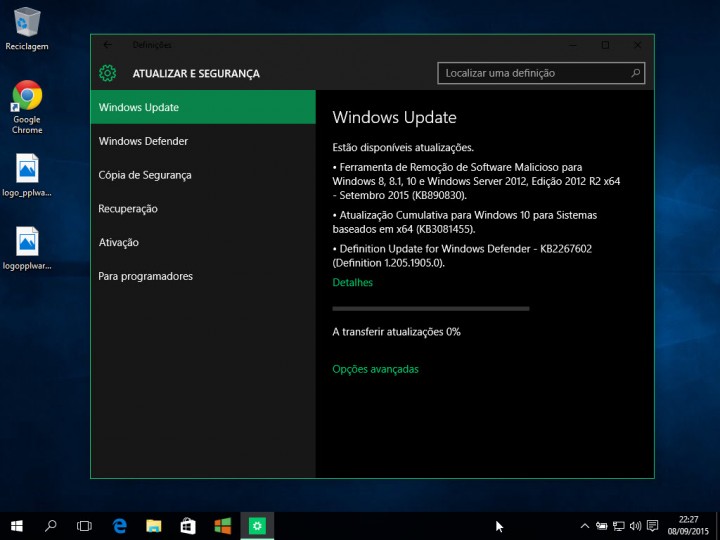Image resolution: width=720 pixels, height=540 pixels.
Task: Select the logo_pplwa... image file
Action: click(x=27, y=175)
